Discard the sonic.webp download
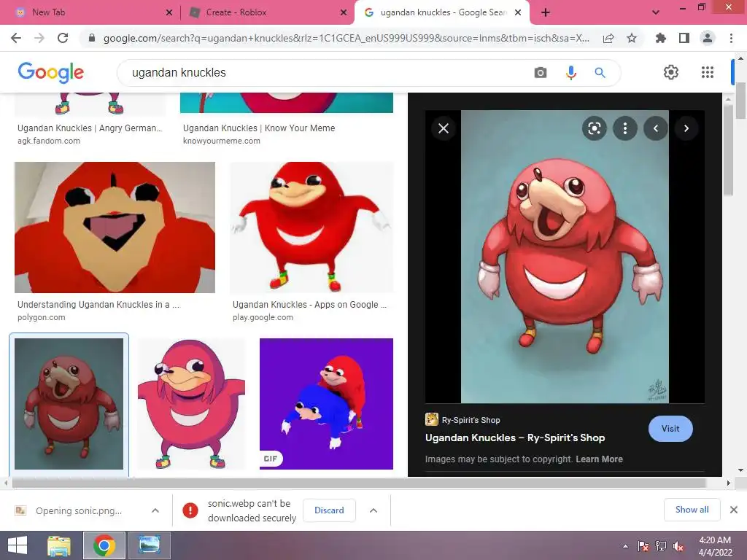 tap(329, 510)
